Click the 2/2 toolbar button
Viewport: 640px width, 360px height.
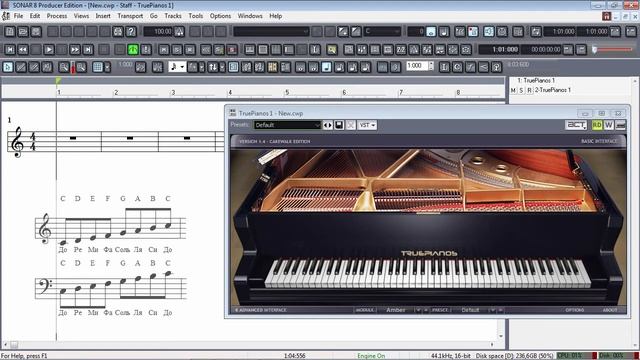401,50
